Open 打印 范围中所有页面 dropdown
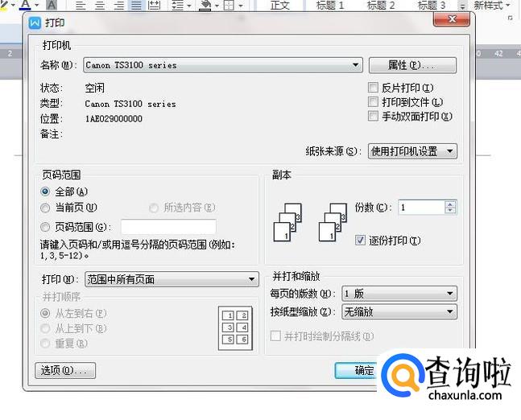Viewport: 521px width, 420px height. pyautogui.click(x=172, y=279)
